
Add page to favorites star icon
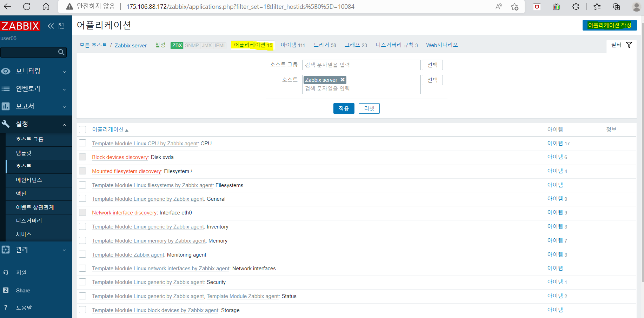515,6
